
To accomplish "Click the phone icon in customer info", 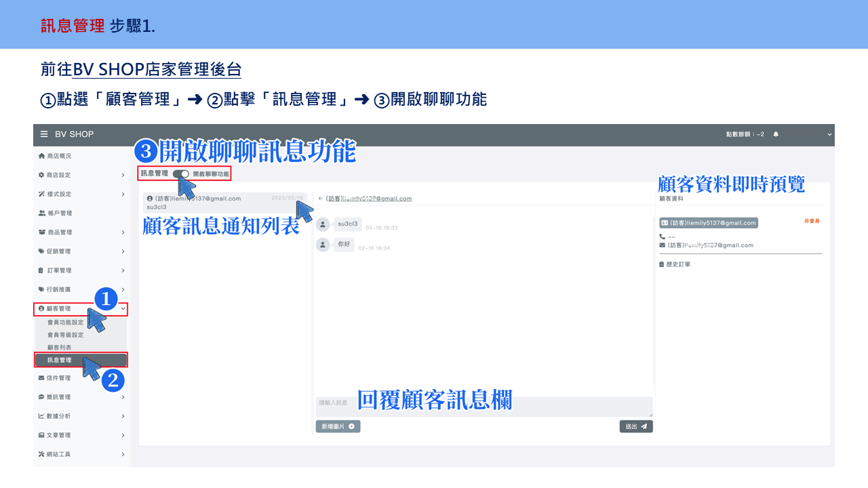I will pyautogui.click(x=663, y=237).
